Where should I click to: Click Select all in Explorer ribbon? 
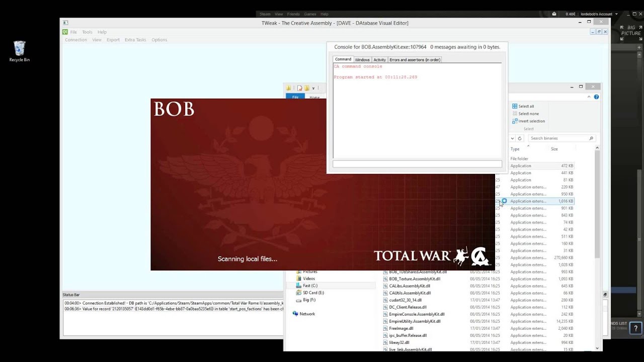tap(523, 106)
